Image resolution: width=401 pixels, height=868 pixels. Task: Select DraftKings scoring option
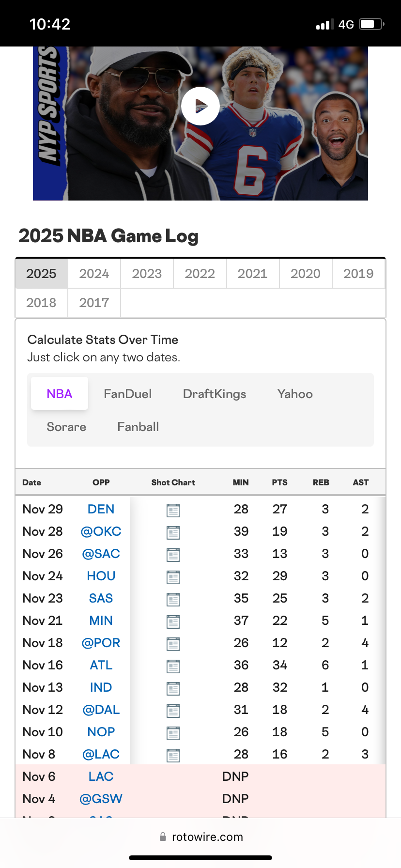click(x=214, y=394)
